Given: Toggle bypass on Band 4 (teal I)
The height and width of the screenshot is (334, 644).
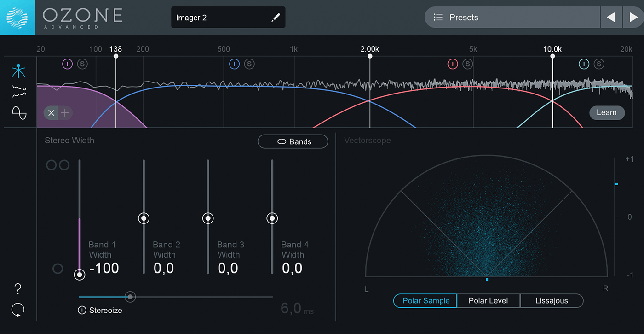Looking at the screenshot, I should pos(584,64).
